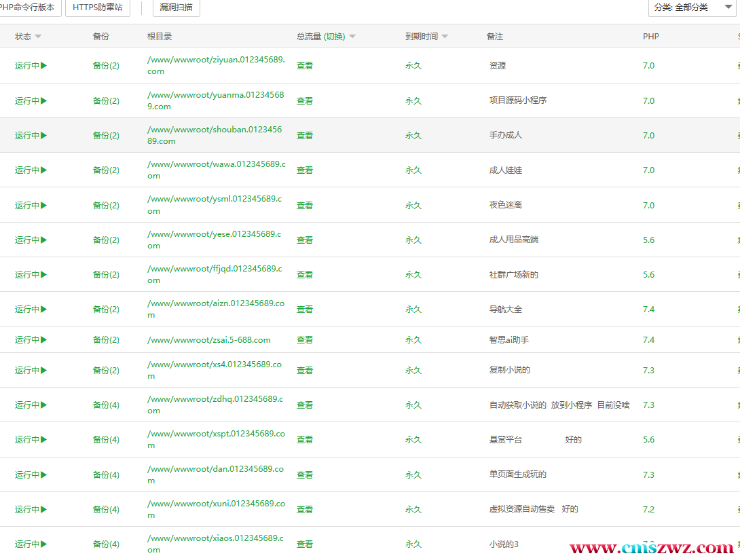
Task: Change PHP version 7.4 for 智思ai助手
Action: 648,340
